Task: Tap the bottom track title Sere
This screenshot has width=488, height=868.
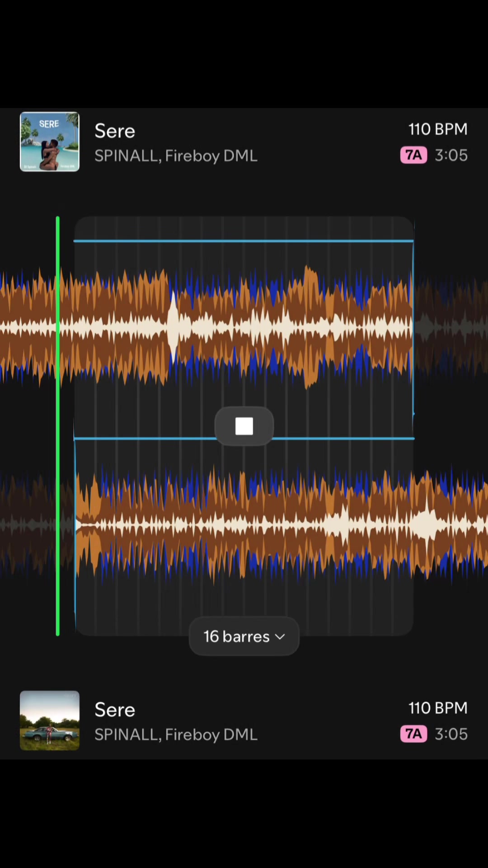Action: pos(115,710)
